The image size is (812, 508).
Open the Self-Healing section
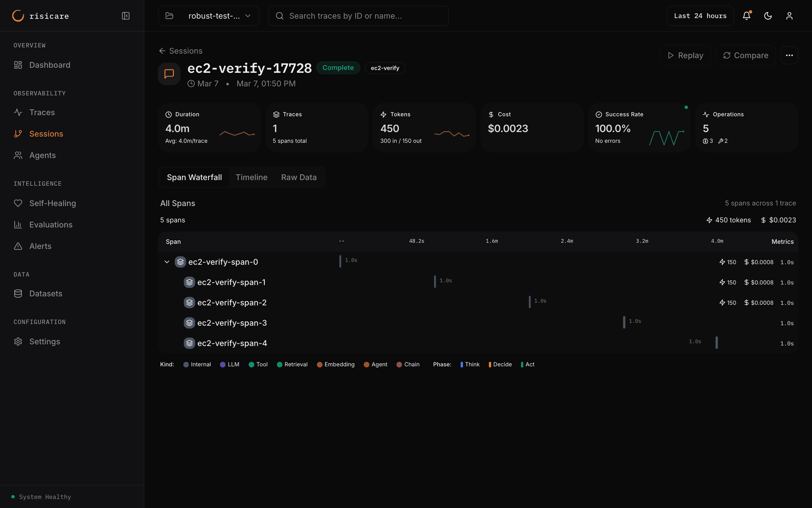coord(52,203)
